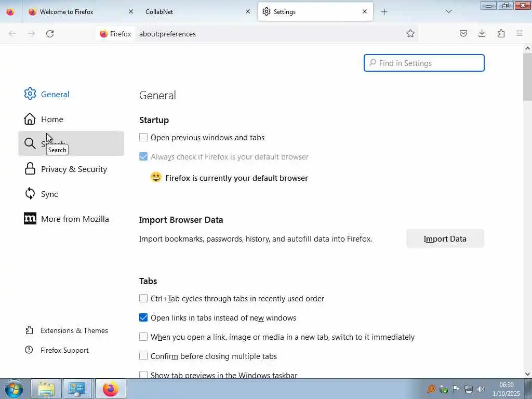Click the page scrollbar down arrow

pyautogui.click(x=527, y=374)
